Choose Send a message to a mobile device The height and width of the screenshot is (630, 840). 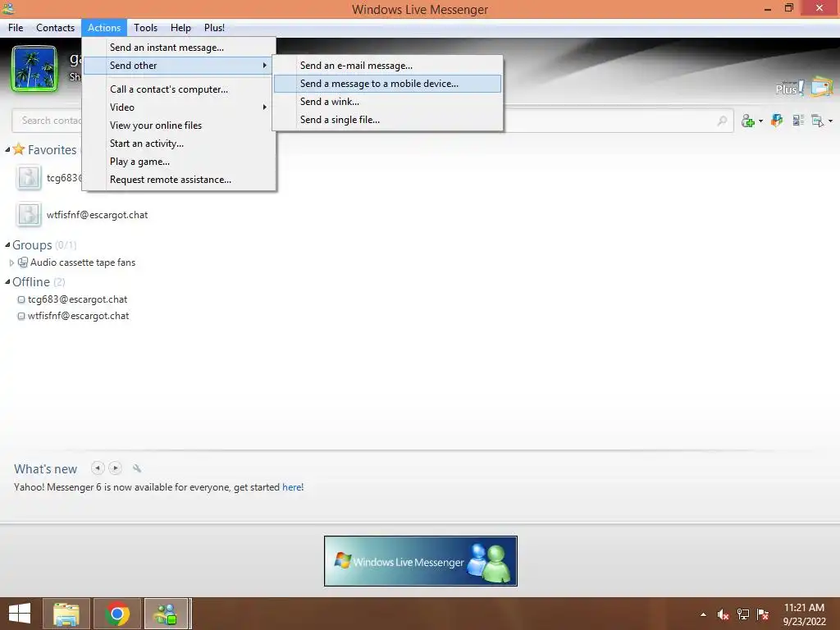[387, 84]
